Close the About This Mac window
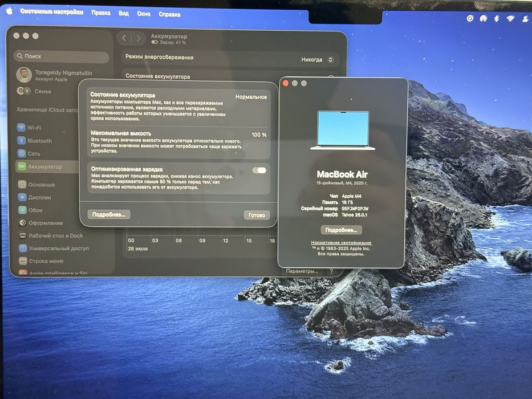This screenshot has width=532, height=399. (x=286, y=83)
